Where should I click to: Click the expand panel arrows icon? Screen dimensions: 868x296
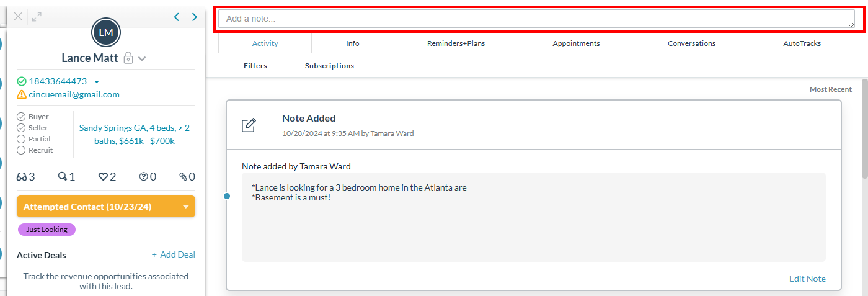click(37, 17)
